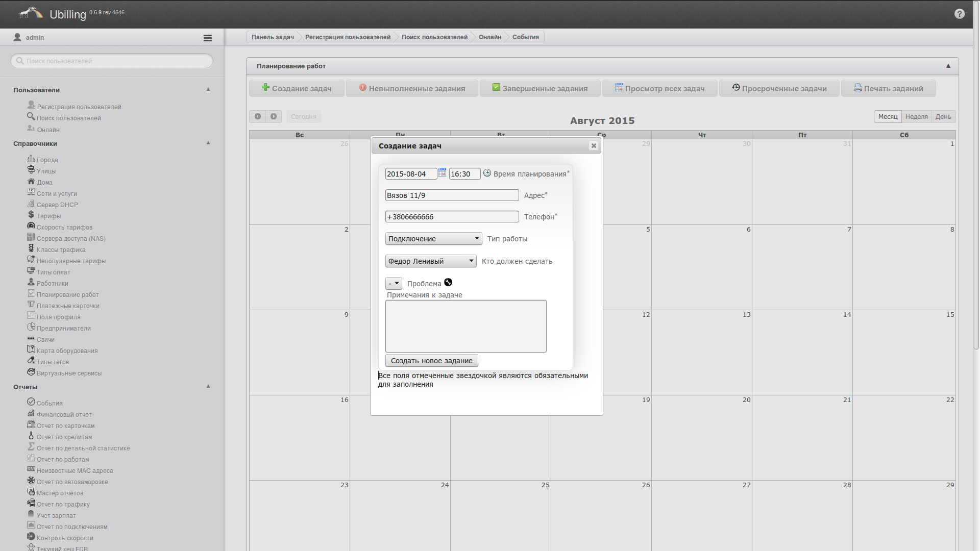This screenshot has height=551, width=980.
Task: Click the clock icon next to time field
Action: tap(487, 173)
